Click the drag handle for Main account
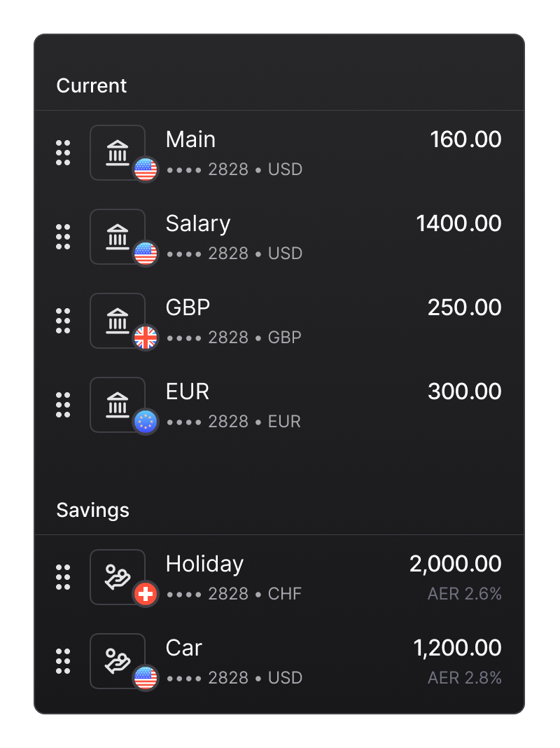The width and height of the screenshot is (560, 748). click(x=63, y=153)
